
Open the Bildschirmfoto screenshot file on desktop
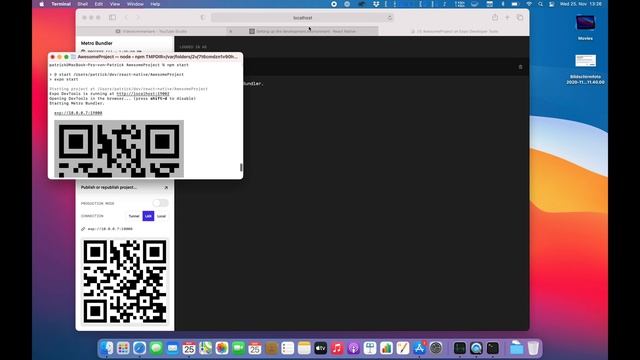point(585,69)
